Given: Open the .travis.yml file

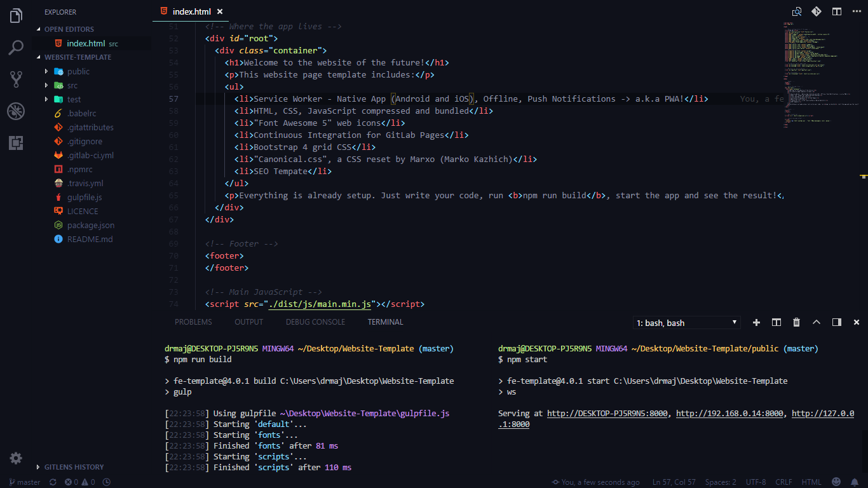Looking at the screenshot, I should pyautogui.click(x=85, y=184).
